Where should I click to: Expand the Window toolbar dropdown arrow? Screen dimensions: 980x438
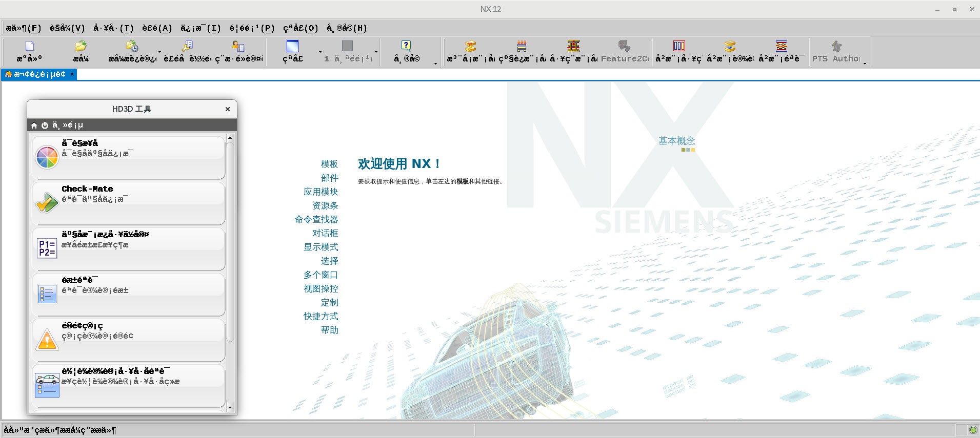(x=321, y=52)
